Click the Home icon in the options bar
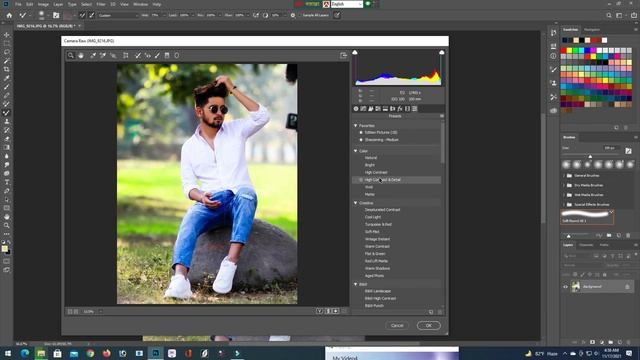Viewport: 640px width, 360px height. (x=9, y=15)
